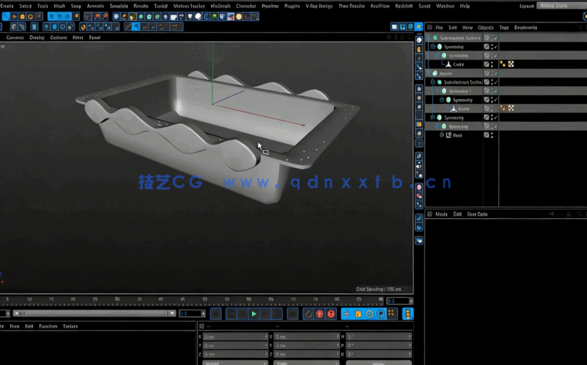Open the Size mode dropdown in the Coordinates panel
587x365 pixels.
pyautogui.click(x=306, y=363)
